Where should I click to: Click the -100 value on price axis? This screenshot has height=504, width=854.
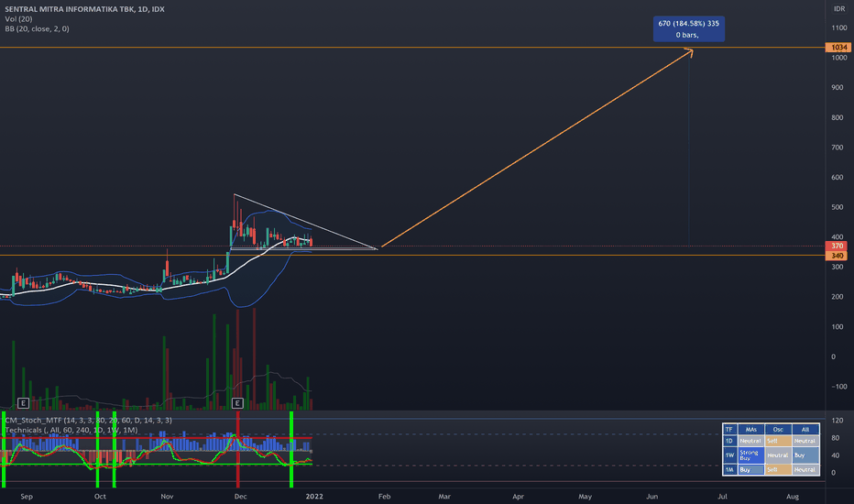pyautogui.click(x=839, y=387)
